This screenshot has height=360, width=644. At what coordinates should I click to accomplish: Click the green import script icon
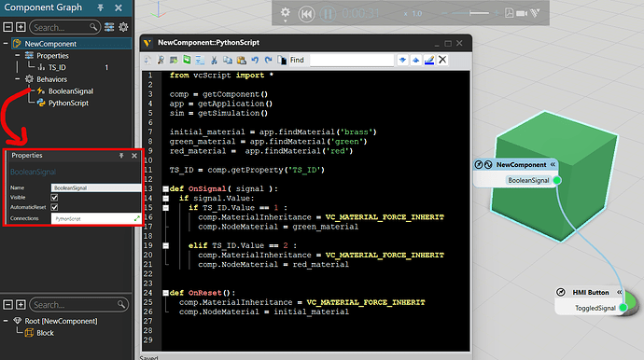coord(187,60)
